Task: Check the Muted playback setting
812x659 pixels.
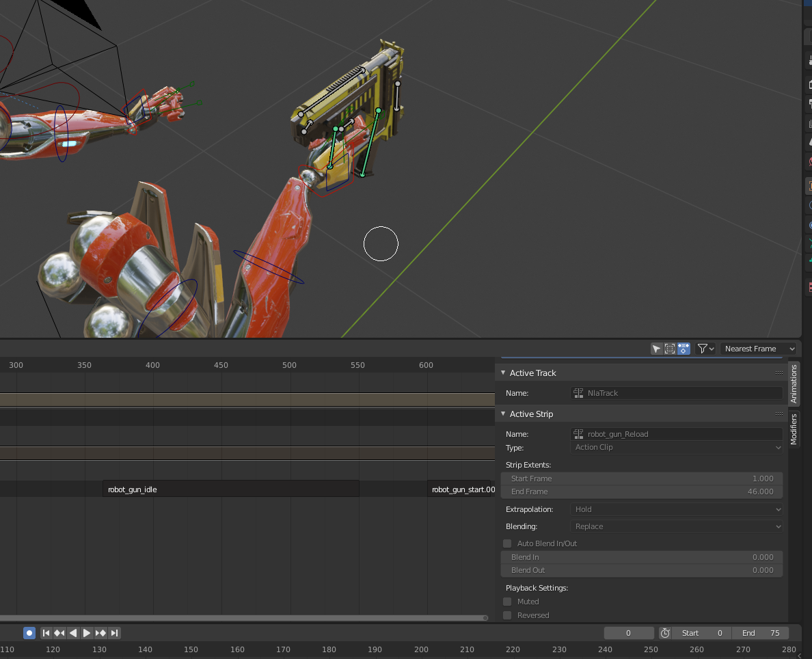Action: pos(507,602)
